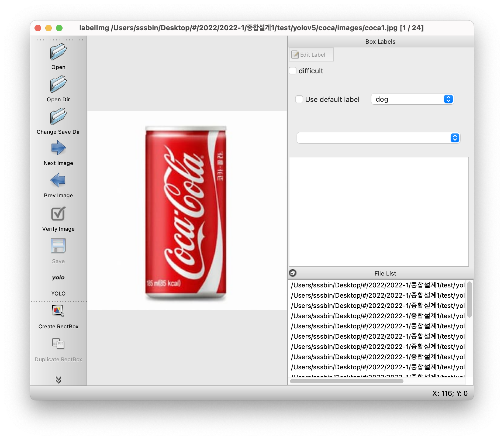Open the empty label filter dropdown
The image size is (504, 440).
(x=378, y=138)
